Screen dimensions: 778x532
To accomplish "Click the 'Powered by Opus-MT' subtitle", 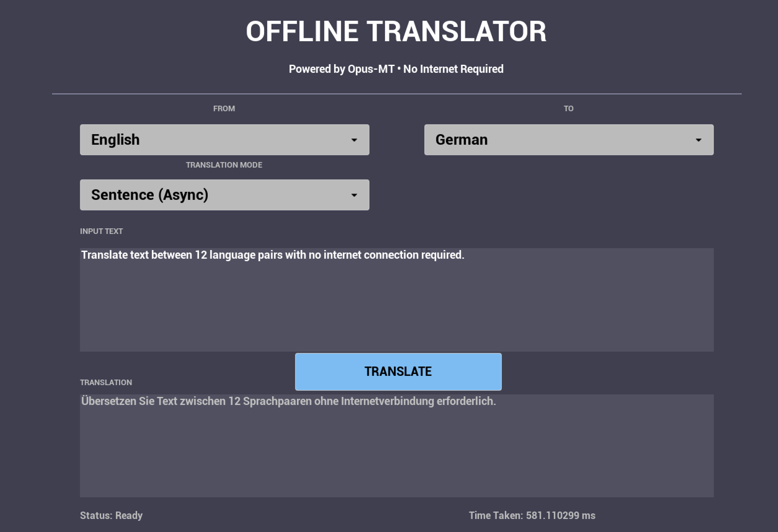I will click(x=396, y=69).
